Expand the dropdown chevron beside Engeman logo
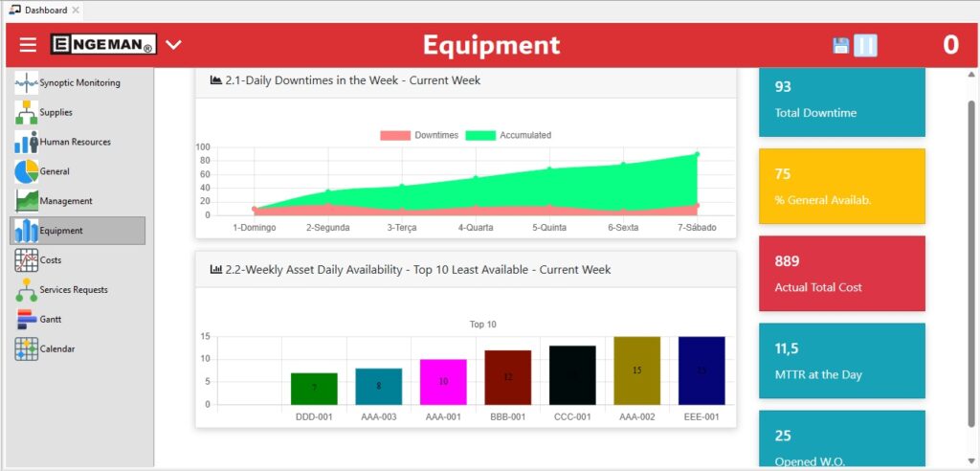 (x=173, y=45)
